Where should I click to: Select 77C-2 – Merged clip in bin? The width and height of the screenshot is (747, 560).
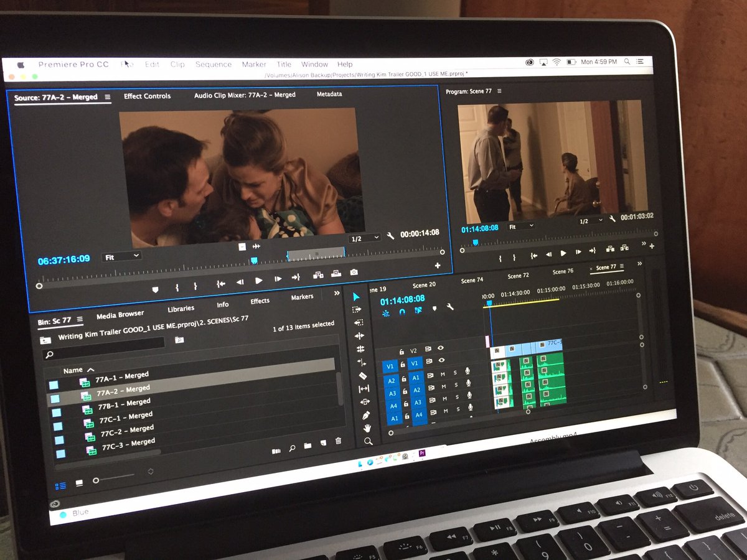(x=129, y=431)
